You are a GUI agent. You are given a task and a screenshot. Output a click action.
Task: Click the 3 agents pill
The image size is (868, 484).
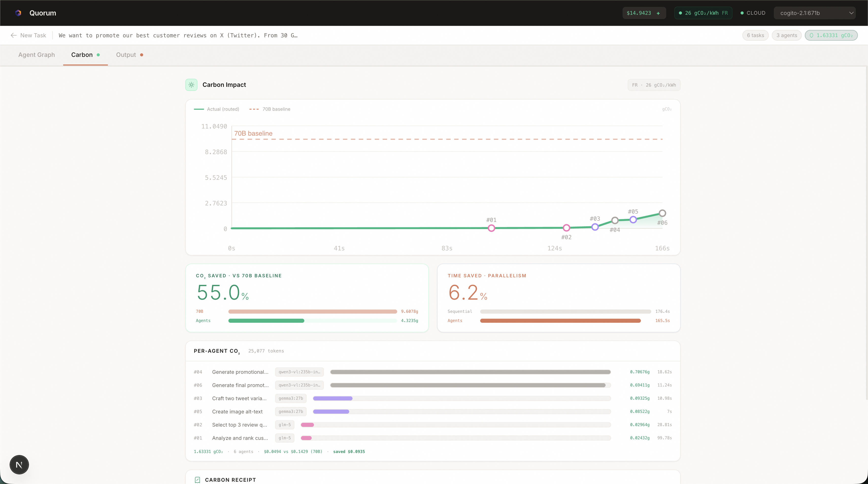[787, 35]
